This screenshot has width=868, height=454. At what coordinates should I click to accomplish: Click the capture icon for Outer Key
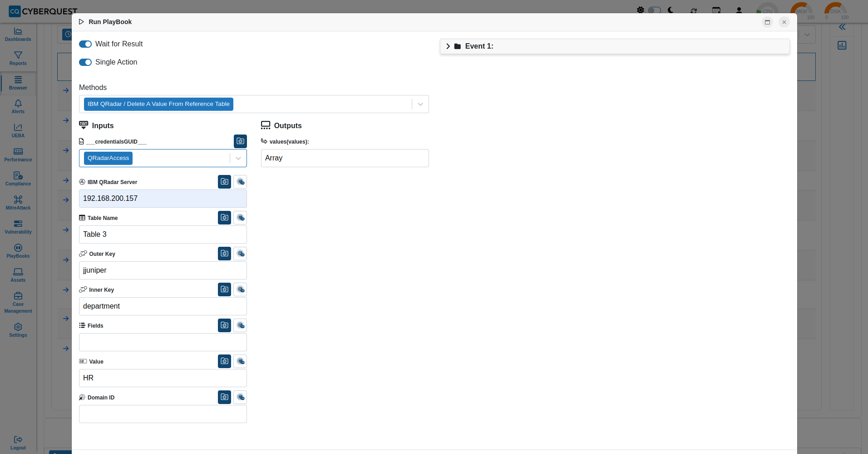[224, 254]
